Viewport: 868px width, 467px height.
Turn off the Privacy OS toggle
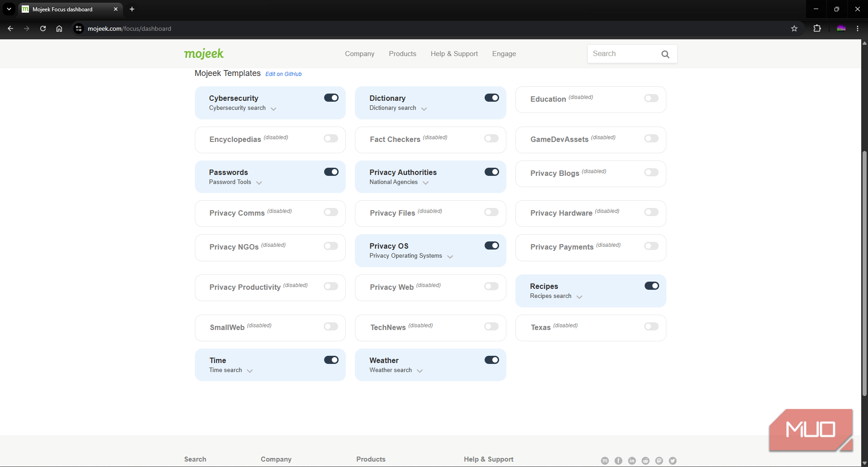492,245
